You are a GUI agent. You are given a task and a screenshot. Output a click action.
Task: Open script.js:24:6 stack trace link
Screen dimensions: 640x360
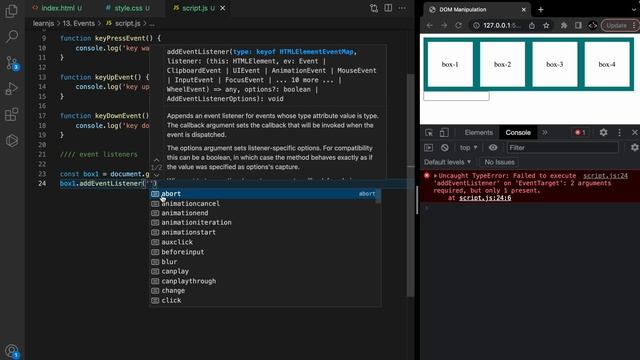[x=485, y=198]
